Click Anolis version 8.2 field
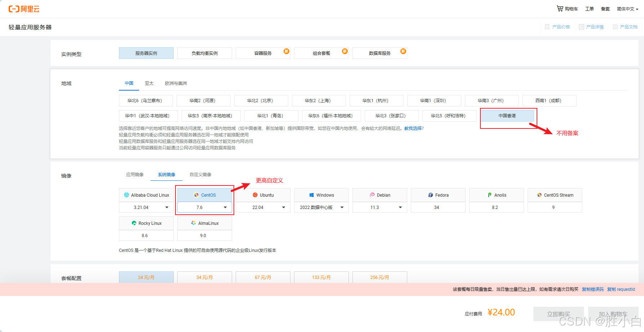This screenshot has width=644, height=332. tap(497, 207)
